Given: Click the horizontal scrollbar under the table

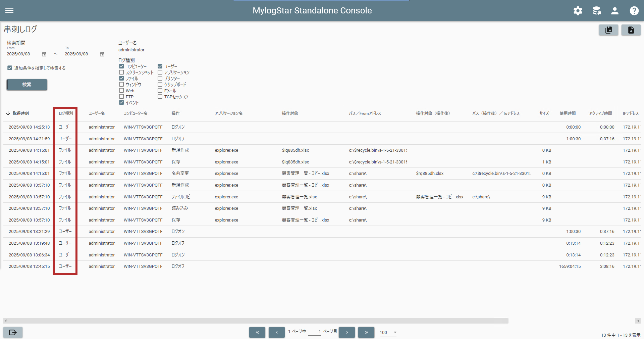Looking at the screenshot, I should pyautogui.click(x=256, y=321).
